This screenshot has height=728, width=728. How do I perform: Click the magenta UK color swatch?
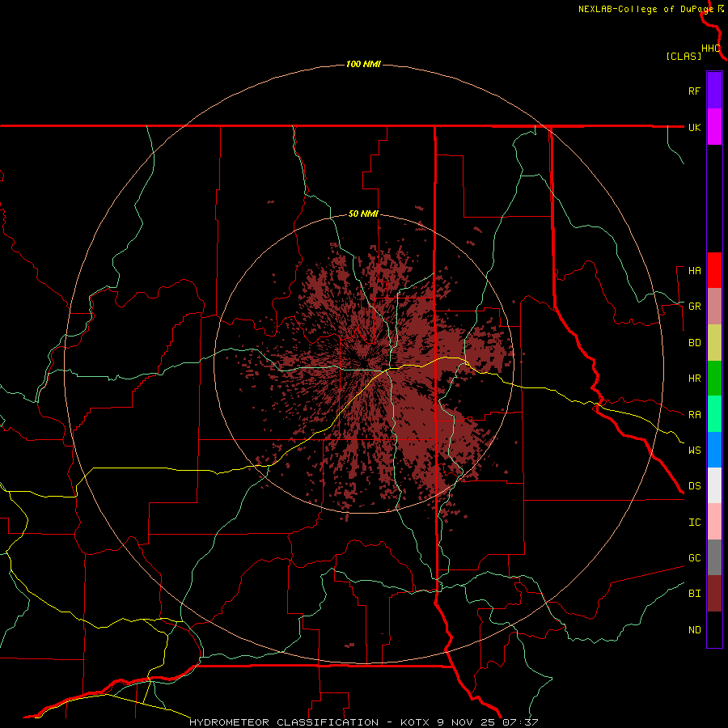714,127
